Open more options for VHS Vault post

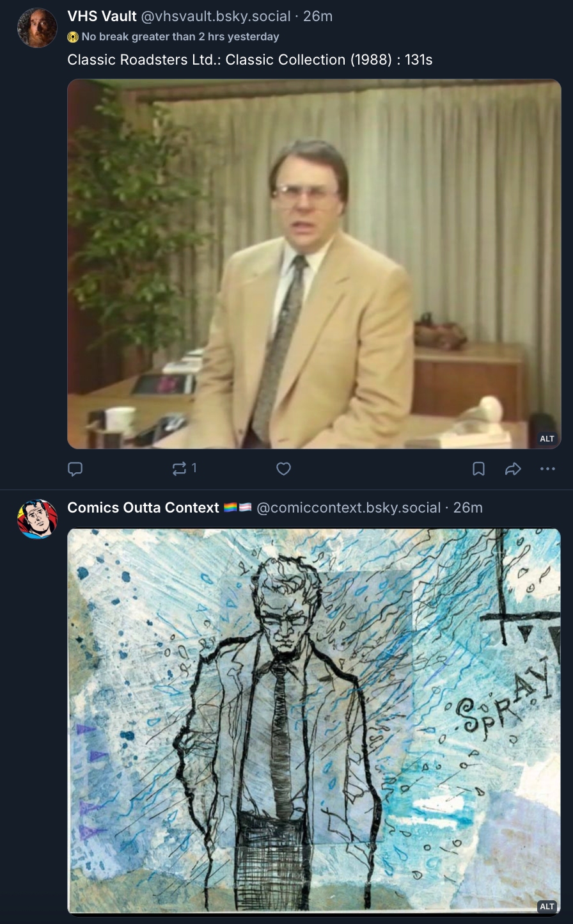pyautogui.click(x=547, y=469)
